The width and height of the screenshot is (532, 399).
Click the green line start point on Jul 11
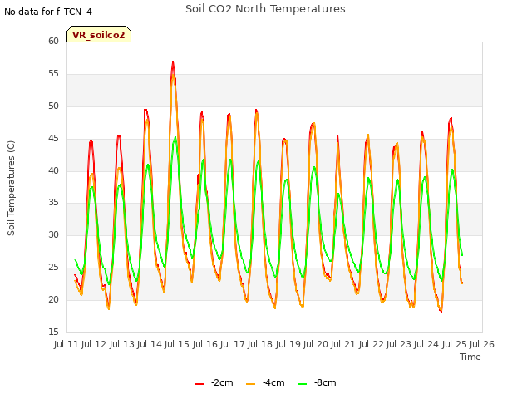pos(75,259)
